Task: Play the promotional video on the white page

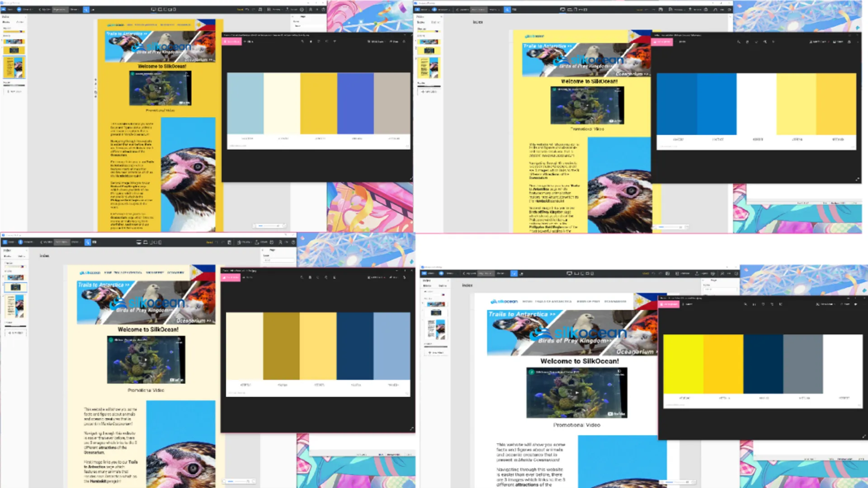Action: (x=577, y=393)
